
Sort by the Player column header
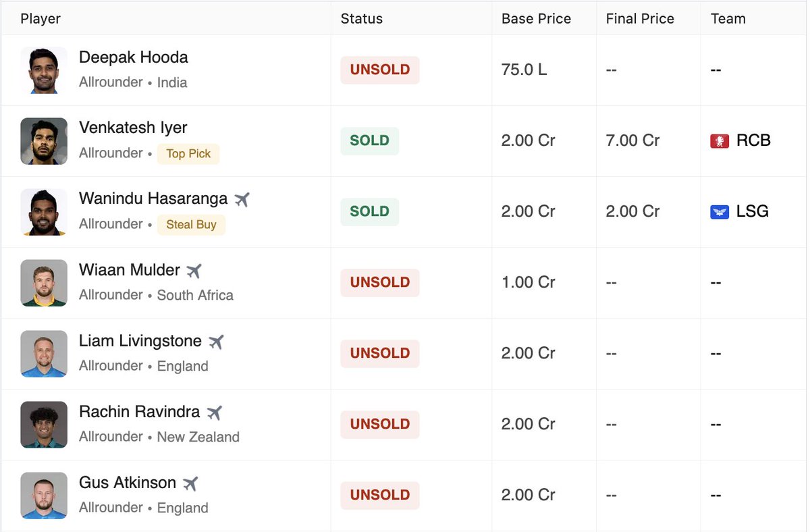coord(40,19)
